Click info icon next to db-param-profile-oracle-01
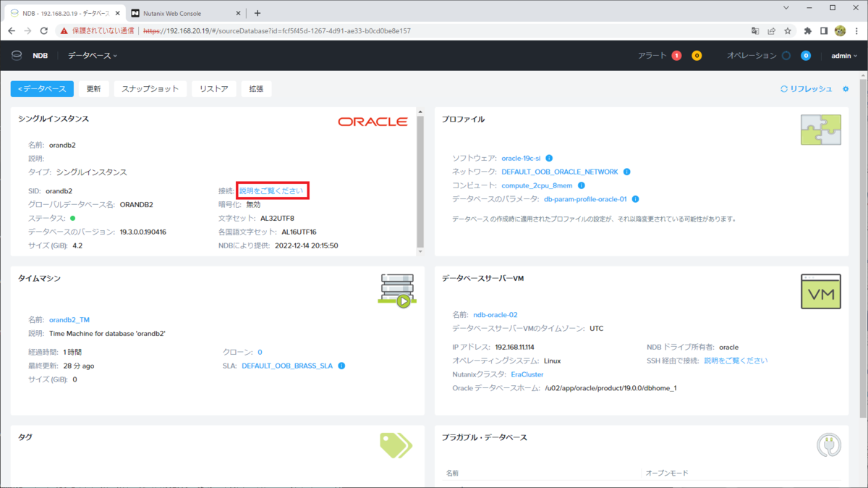 click(635, 199)
